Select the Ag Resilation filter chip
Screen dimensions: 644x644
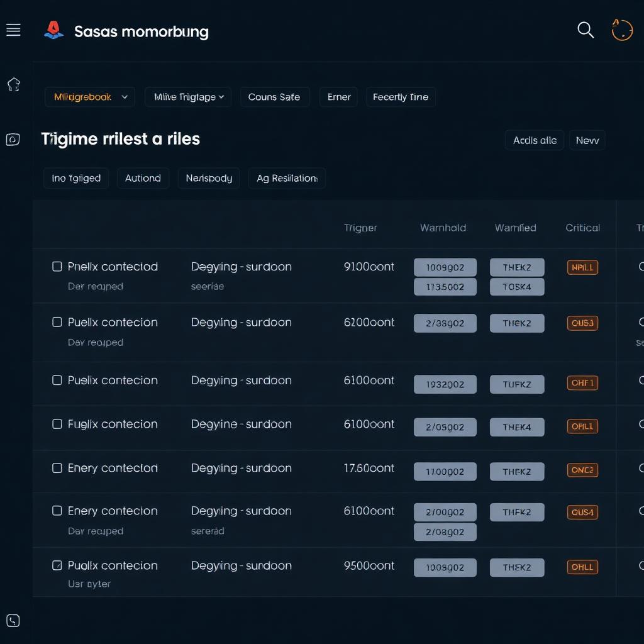[x=287, y=178]
